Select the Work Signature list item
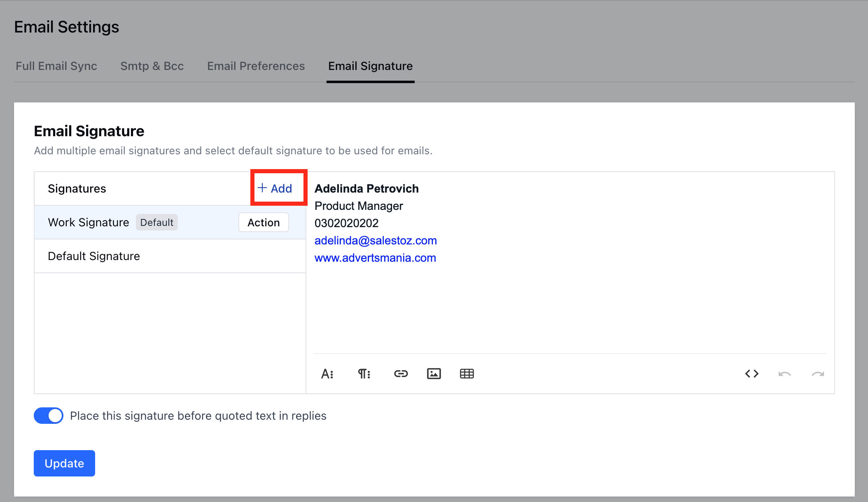 pyautogui.click(x=89, y=222)
